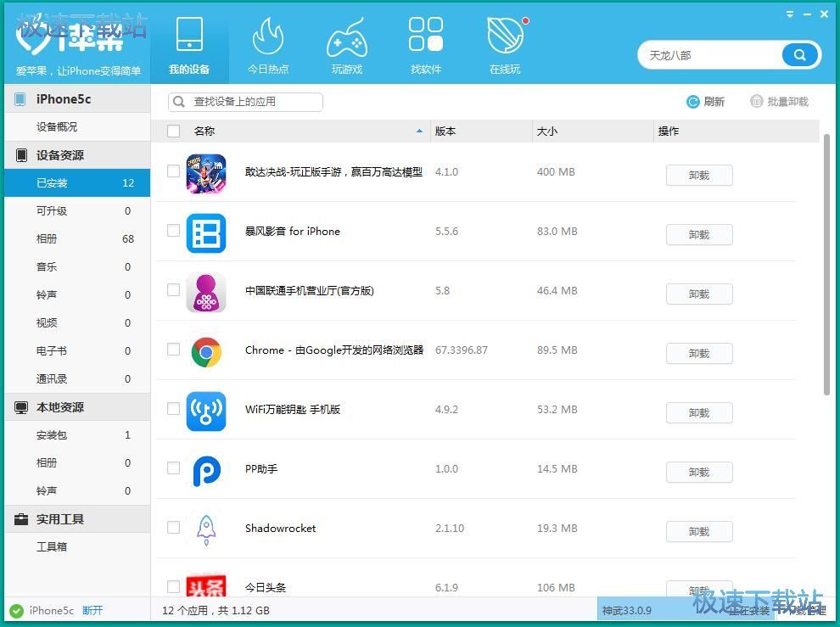Switch to the 找软件 tab

pos(426,46)
